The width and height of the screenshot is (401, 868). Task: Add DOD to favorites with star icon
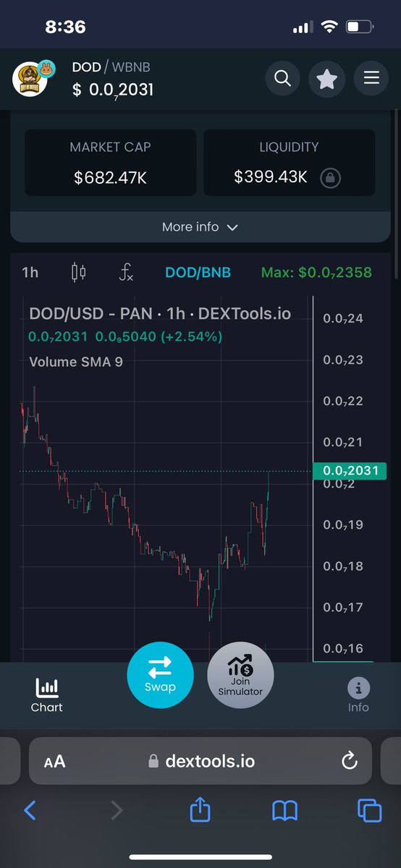tap(326, 78)
